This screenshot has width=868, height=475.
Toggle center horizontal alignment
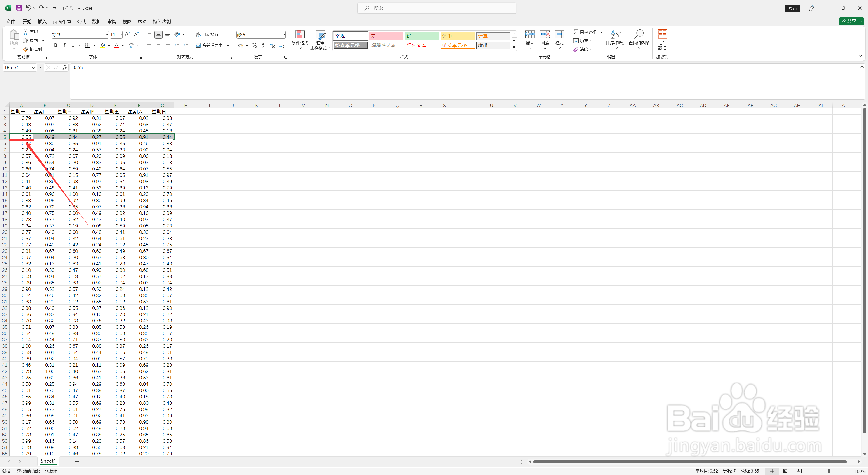tap(158, 45)
